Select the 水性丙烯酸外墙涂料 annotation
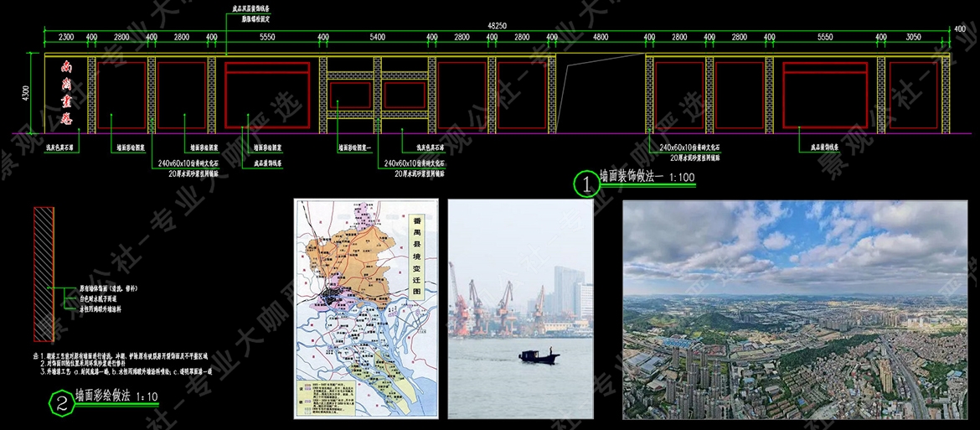Viewport: 980px width, 430px height. (x=101, y=308)
